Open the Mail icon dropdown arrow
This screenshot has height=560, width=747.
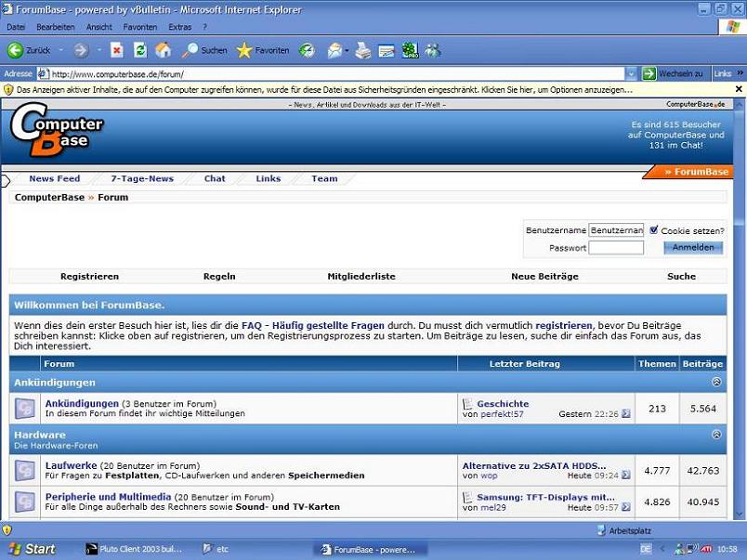(x=347, y=50)
